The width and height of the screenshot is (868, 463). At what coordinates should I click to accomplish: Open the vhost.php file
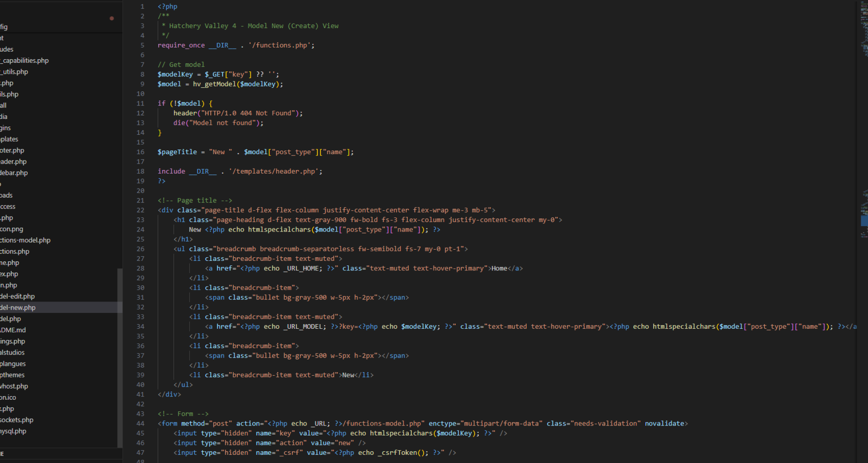(14, 386)
